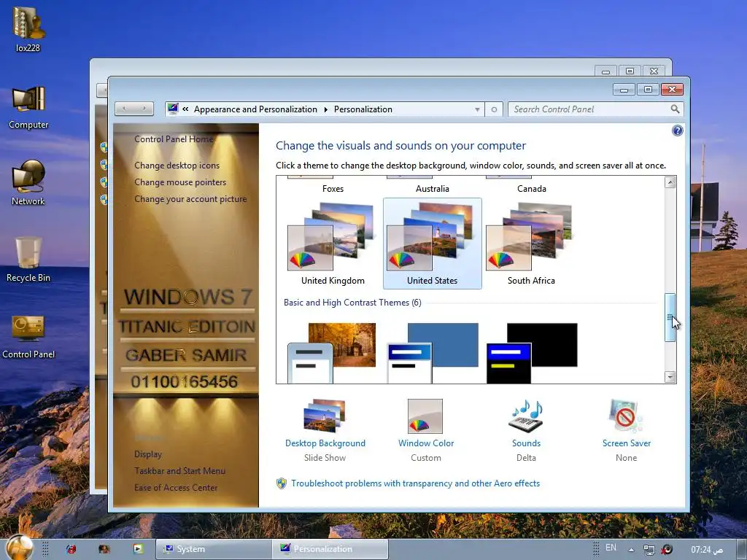Minimize the System window behind
Image resolution: width=747 pixels, height=560 pixels.
(606, 71)
